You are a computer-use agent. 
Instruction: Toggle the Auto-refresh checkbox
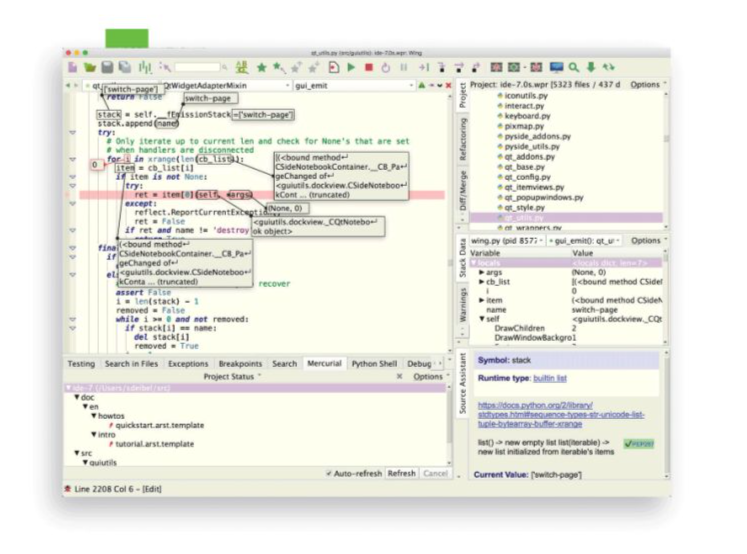(x=329, y=473)
